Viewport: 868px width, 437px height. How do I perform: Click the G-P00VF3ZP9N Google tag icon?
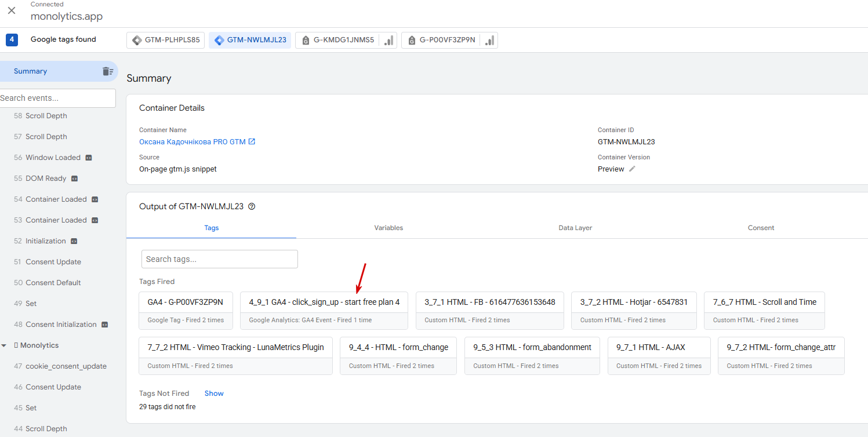click(412, 40)
